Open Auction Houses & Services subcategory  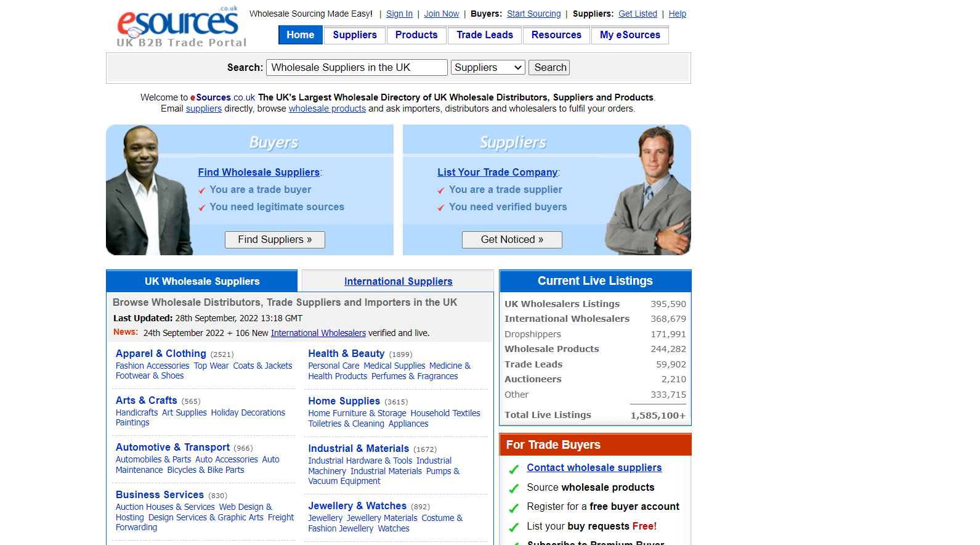click(x=165, y=507)
